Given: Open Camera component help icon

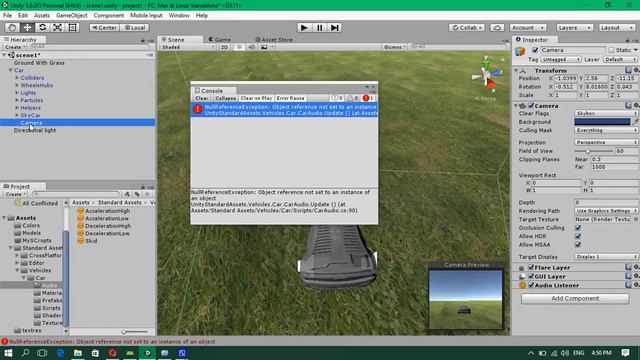Looking at the screenshot, I should click(629, 105).
